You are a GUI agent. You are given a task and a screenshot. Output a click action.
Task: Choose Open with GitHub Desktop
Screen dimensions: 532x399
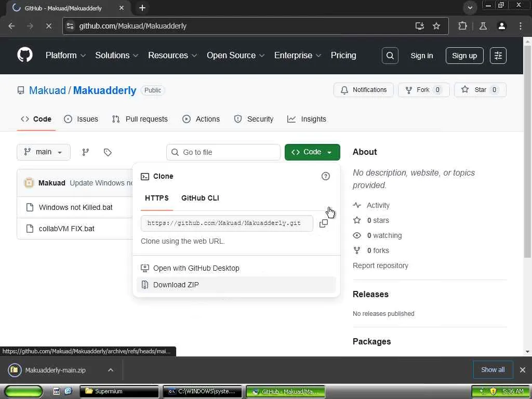point(236,268)
